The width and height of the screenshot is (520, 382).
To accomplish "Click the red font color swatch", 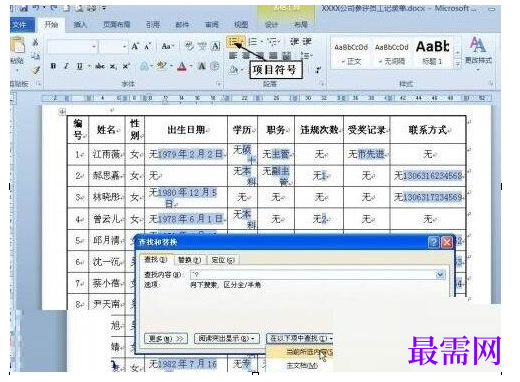I will point(182,66).
